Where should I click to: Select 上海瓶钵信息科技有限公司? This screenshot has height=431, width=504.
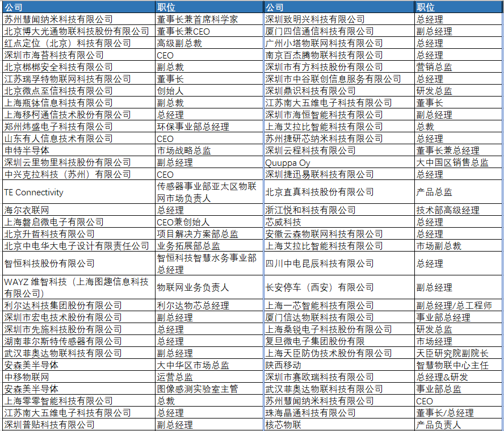[78, 103]
